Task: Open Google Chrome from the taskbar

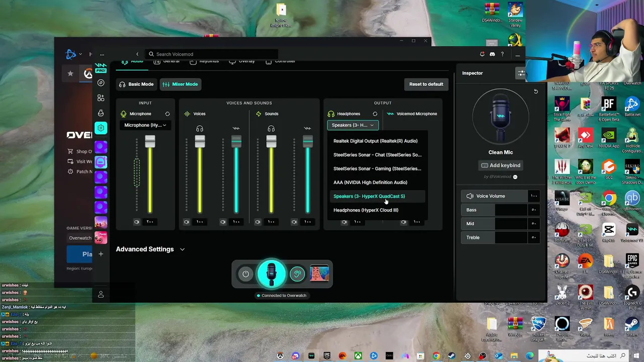Action: tap(436, 356)
